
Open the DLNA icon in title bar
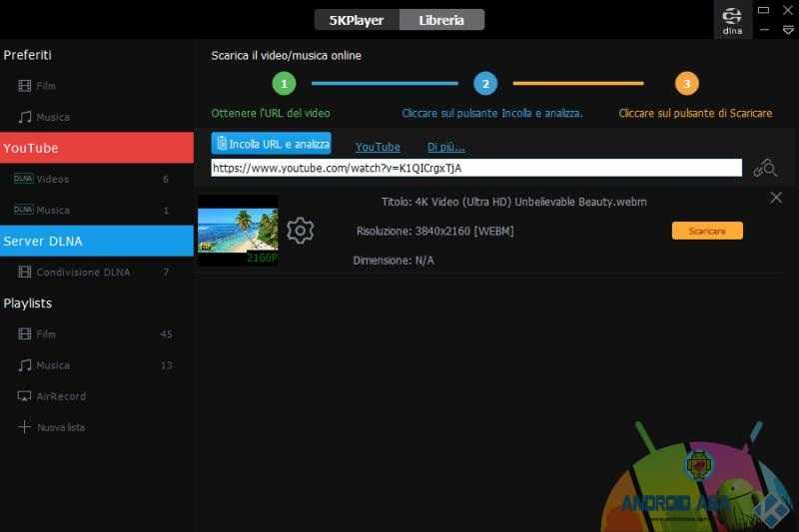(732, 20)
